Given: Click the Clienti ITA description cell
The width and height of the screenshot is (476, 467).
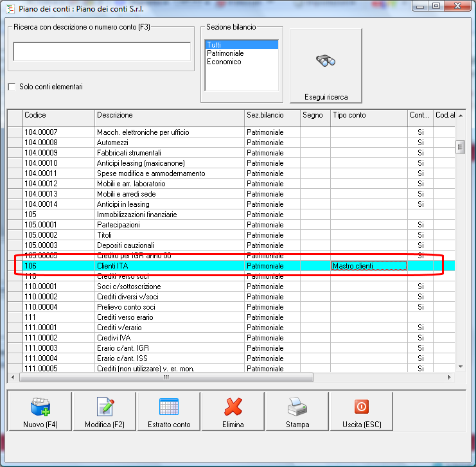Looking at the screenshot, I should [170, 266].
